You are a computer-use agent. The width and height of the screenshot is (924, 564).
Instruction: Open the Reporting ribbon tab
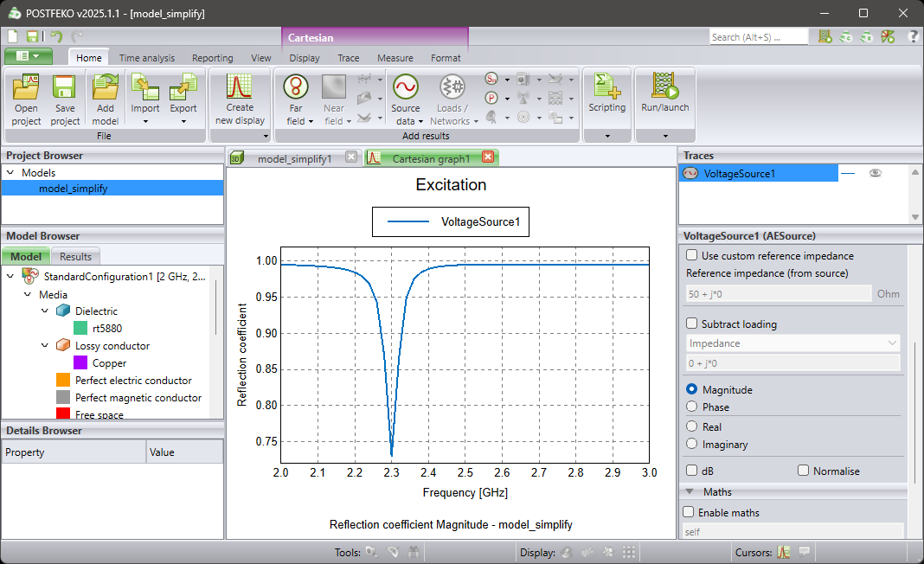tap(212, 58)
